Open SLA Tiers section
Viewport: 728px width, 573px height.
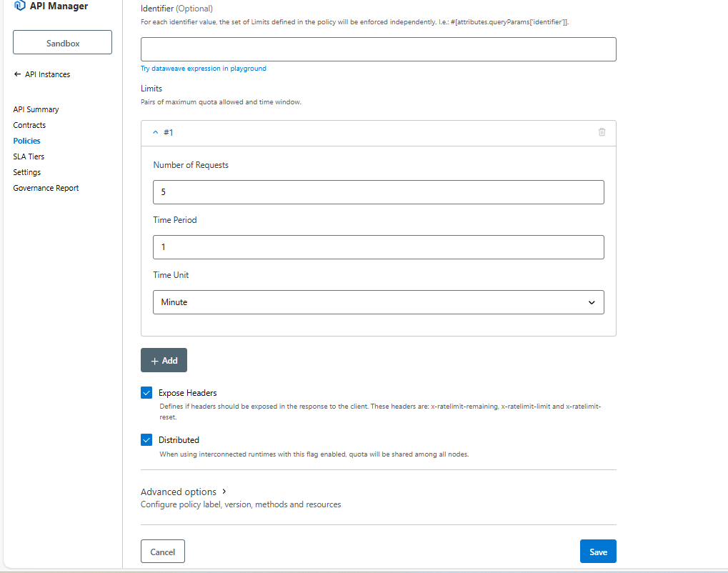[29, 156]
